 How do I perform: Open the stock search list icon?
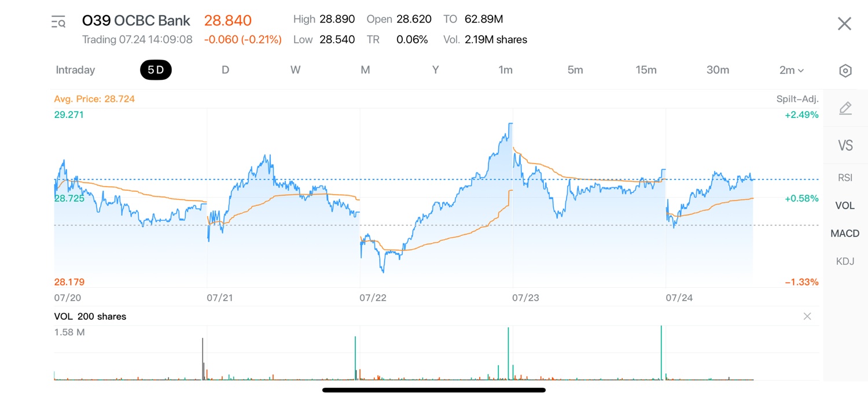58,23
